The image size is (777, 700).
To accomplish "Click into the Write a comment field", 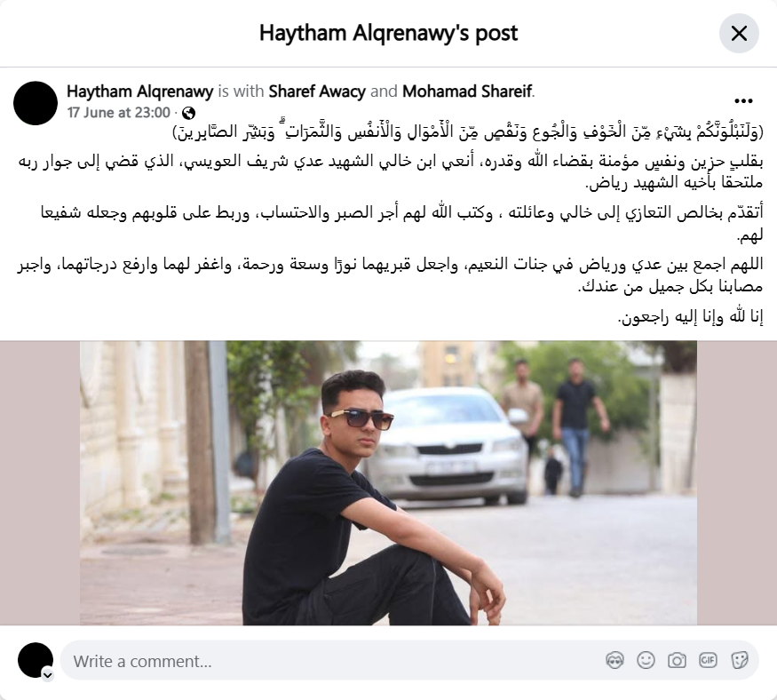I will [x=409, y=661].
